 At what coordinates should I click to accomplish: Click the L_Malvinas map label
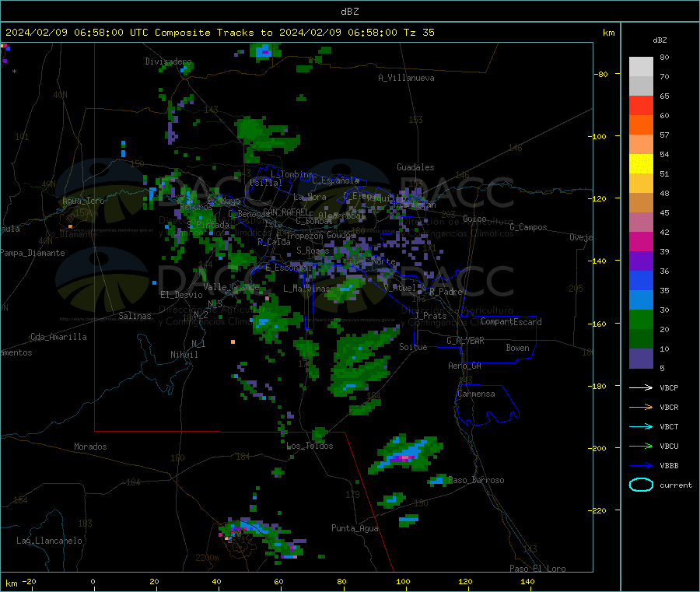[x=306, y=289]
